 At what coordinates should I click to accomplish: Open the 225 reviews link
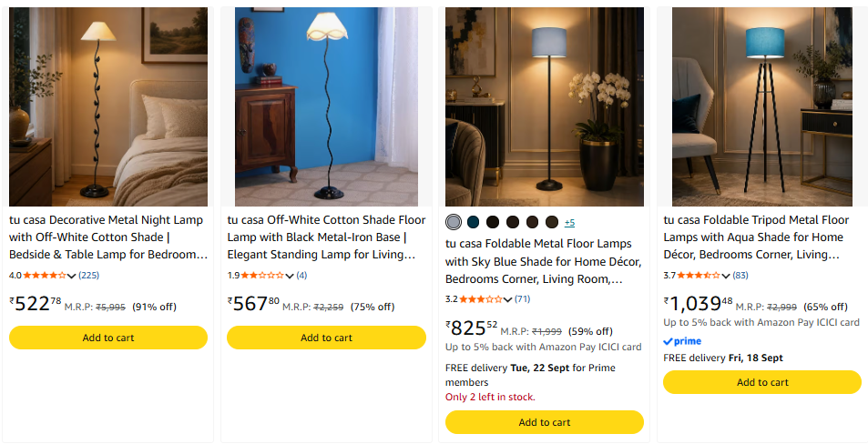[89, 276]
